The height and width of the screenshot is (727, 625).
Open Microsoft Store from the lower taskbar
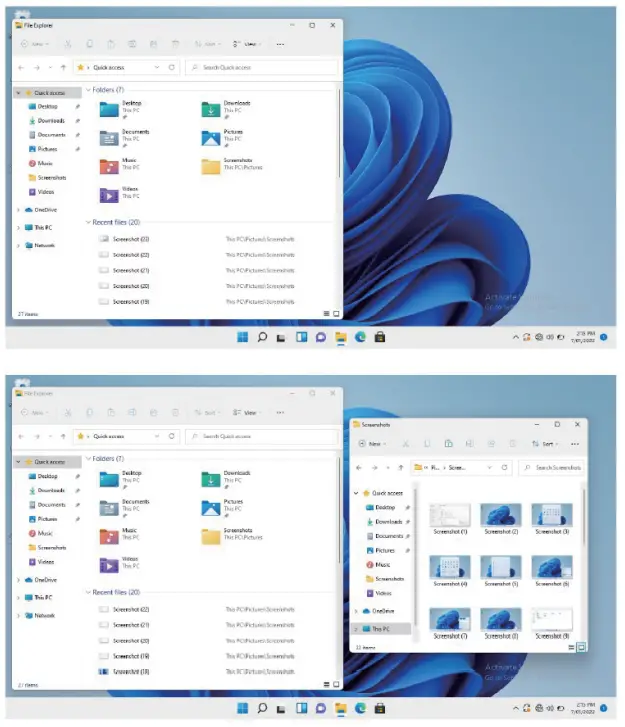pyautogui.click(x=380, y=708)
